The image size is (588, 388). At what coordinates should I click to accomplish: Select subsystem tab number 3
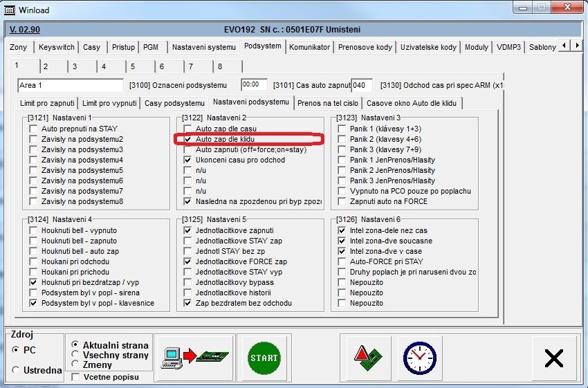tap(75, 67)
